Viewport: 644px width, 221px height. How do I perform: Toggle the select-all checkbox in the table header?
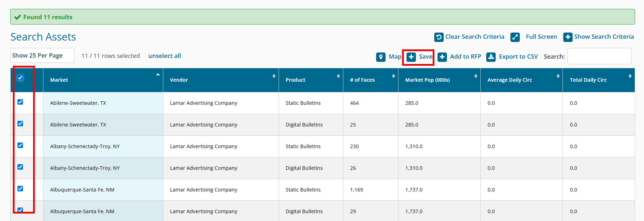[x=20, y=78]
